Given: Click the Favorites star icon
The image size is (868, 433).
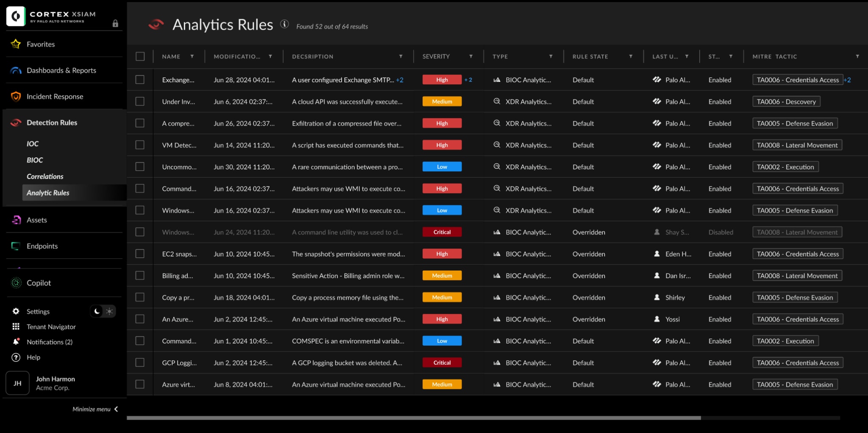Looking at the screenshot, I should pyautogui.click(x=16, y=44).
